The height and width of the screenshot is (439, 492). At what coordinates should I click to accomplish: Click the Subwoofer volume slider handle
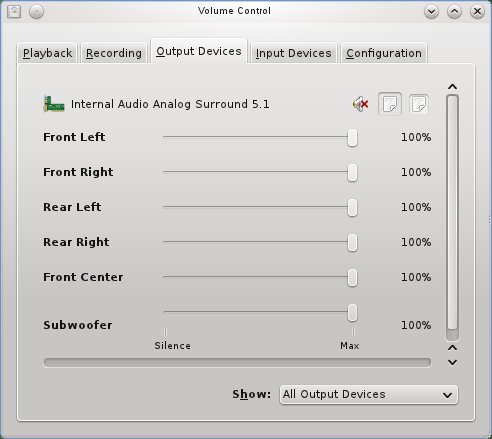coord(352,313)
